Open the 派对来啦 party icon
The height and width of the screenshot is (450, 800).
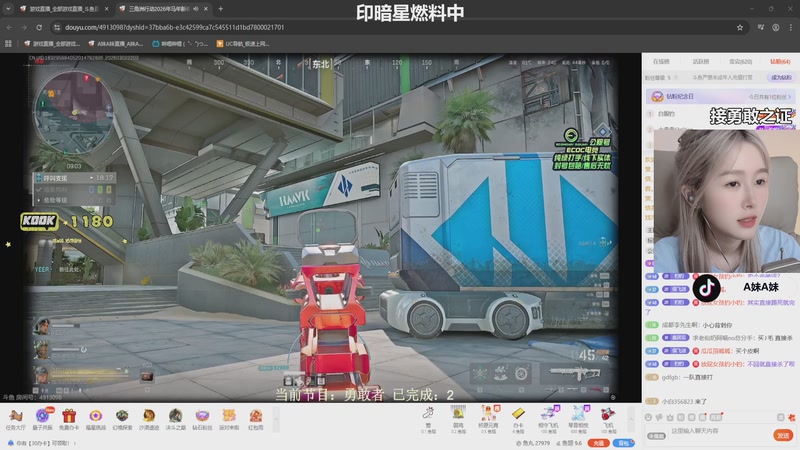point(229,419)
